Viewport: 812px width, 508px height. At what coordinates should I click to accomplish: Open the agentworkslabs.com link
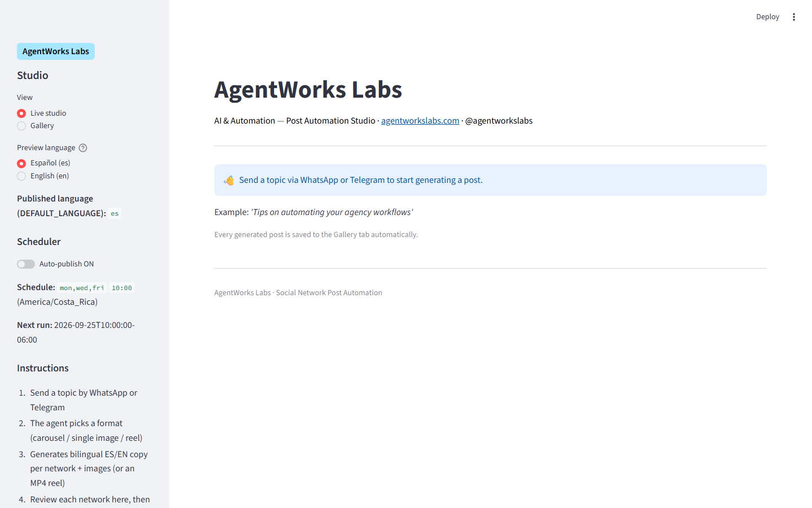click(420, 121)
